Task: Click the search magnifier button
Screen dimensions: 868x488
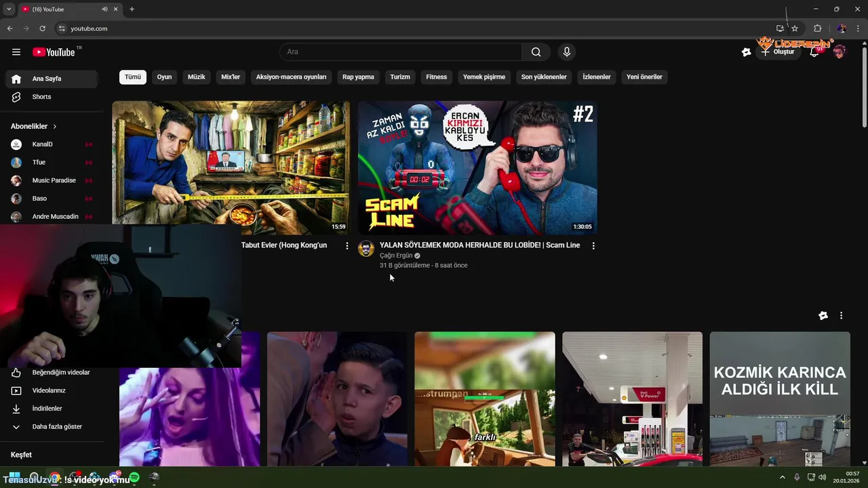Action: [x=536, y=52]
